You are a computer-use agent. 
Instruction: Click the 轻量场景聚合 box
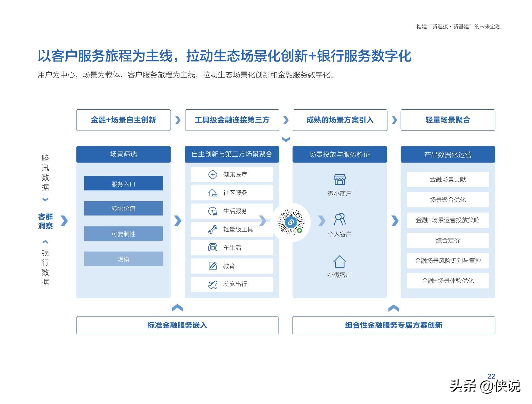448,120
